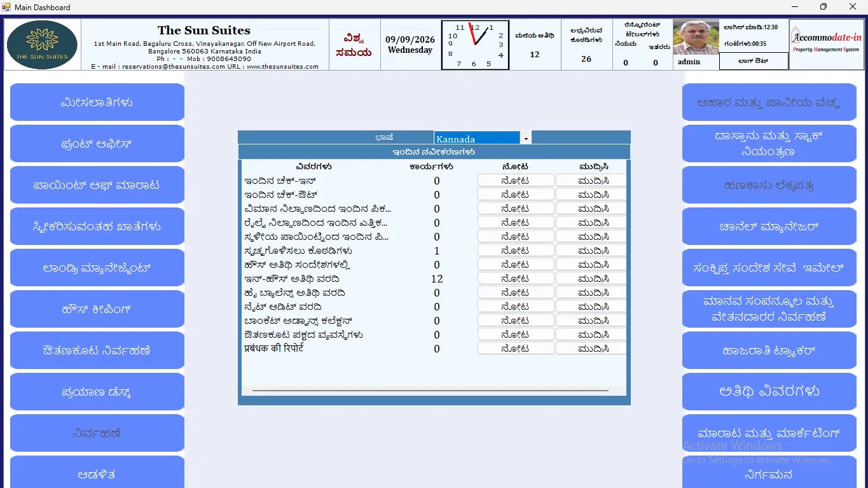This screenshot has width=868, height=488.
Task: Click ನೋಟ for ಔತಣಕೂಟ ಪಕ್ಷದ ವ್ಯವಸ್ಥೆಗಳು row
Action: pos(516,335)
